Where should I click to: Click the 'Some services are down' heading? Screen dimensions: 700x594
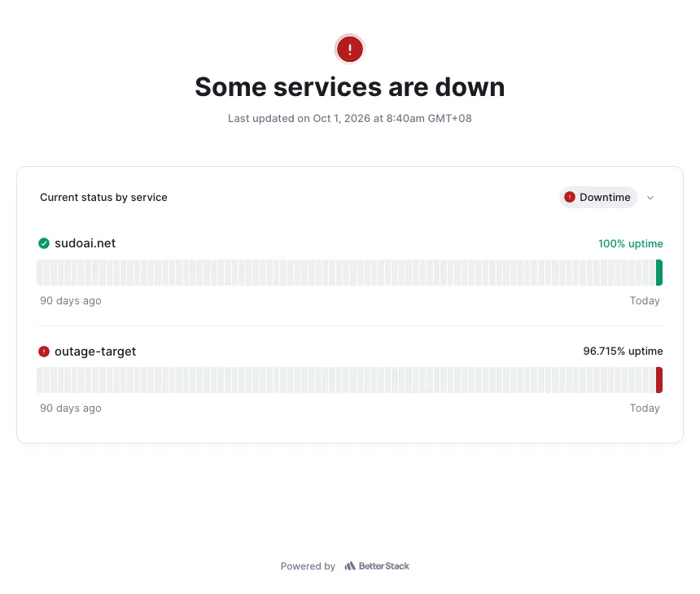pyautogui.click(x=349, y=86)
